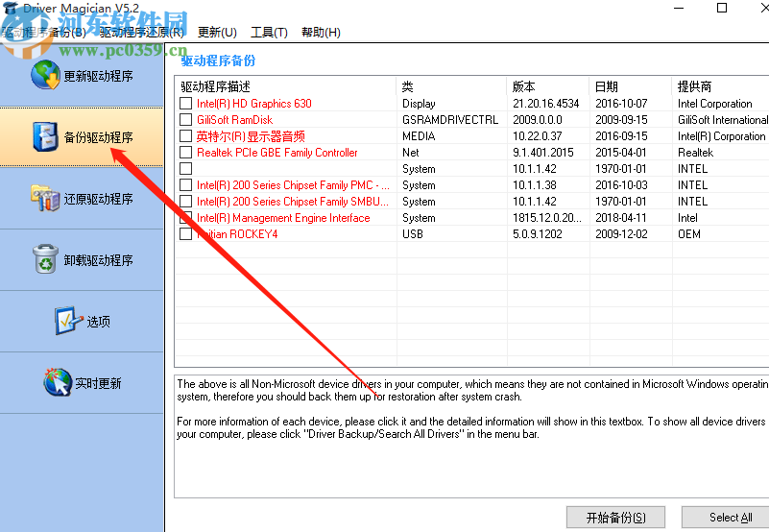The height and width of the screenshot is (532, 769).
Task: Select Intel(R) Management Engine Interface name
Action: coord(283,218)
